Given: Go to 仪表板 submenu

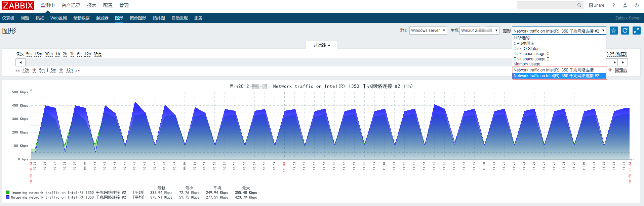Looking at the screenshot, I should pos(8,18).
